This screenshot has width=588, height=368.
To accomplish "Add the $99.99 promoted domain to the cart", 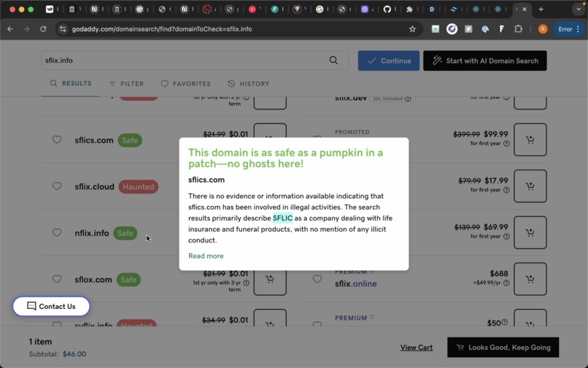I will (530, 139).
